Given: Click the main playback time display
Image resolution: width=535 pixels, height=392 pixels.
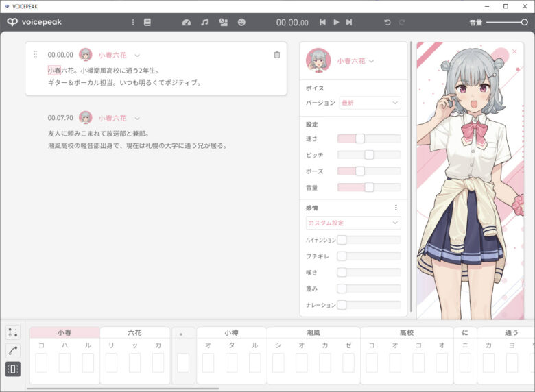Looking at the screenshot, I should 292,23.
